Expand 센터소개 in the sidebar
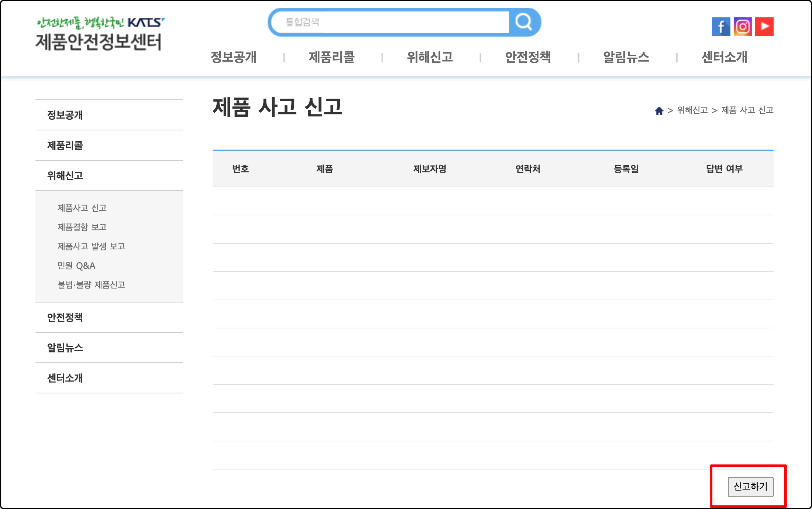812x509 pixels. point(109,378)
